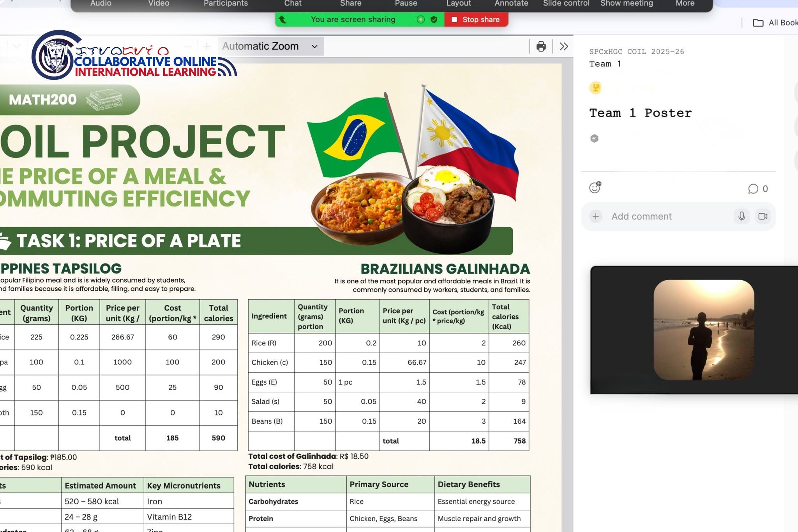Viewport: 798px width, 532px height.
Task: Click Show meeting
Action: tap(627, 4)
